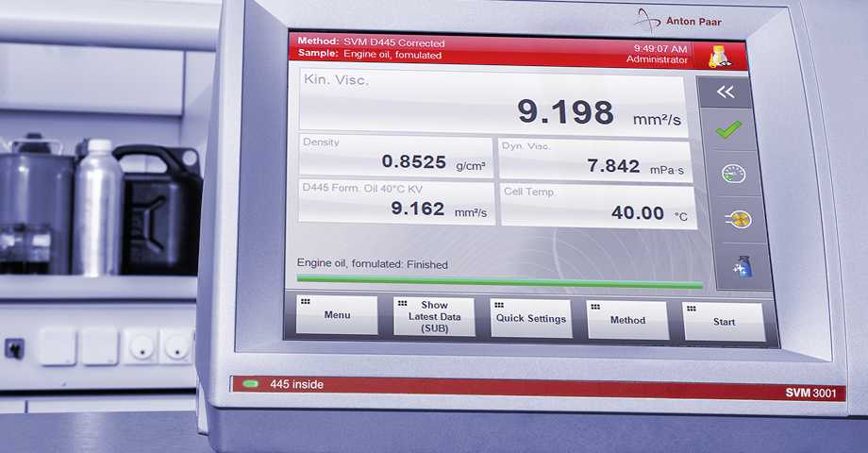
Task: Click the Administrator user label
Action: click(657, 59)
